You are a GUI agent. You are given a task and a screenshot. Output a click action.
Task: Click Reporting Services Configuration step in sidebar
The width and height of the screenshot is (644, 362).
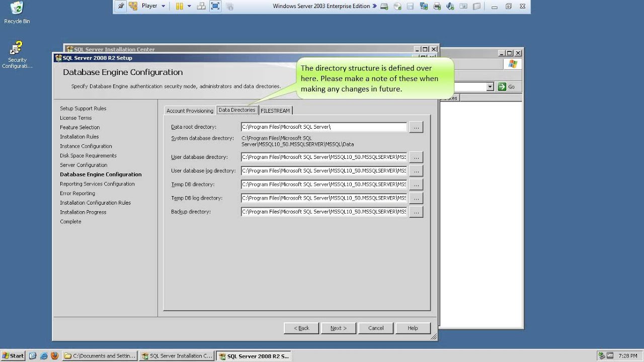click(x=97, y=184)
